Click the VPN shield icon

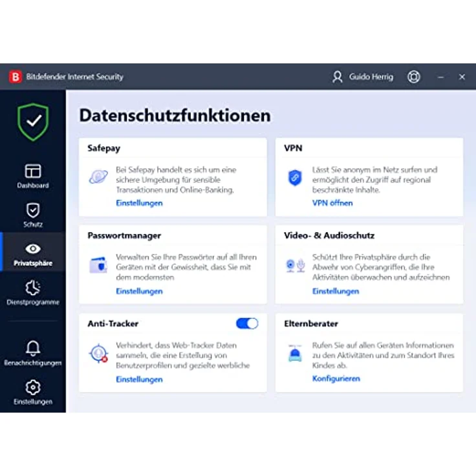[295, 177]
